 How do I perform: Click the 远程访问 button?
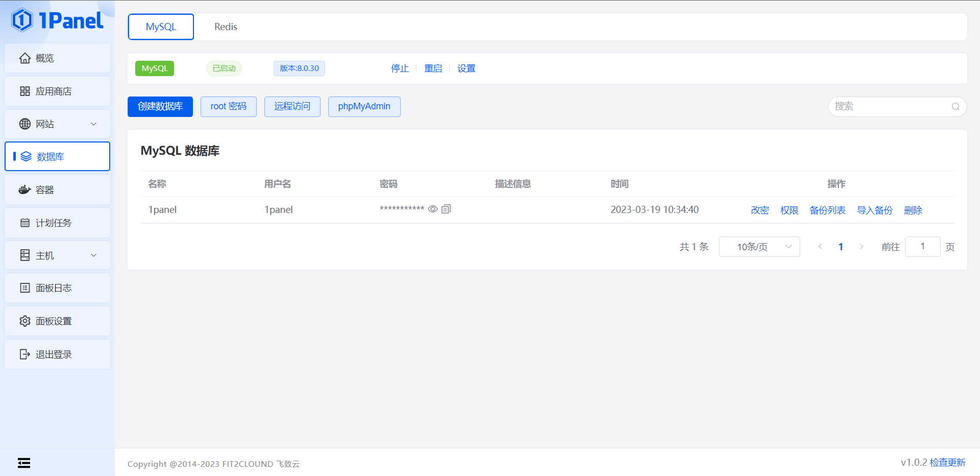coord(292,107)
